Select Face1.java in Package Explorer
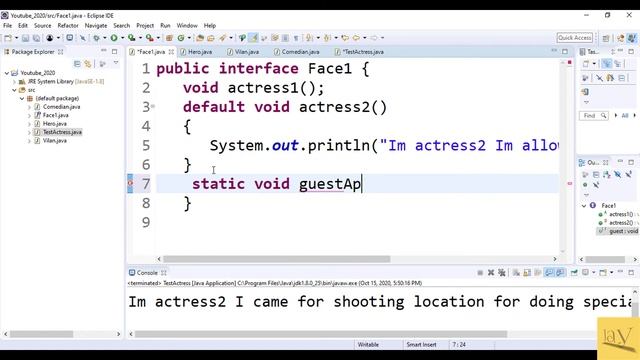The width and height of the screenshot is (640, 360). (56, 116)
